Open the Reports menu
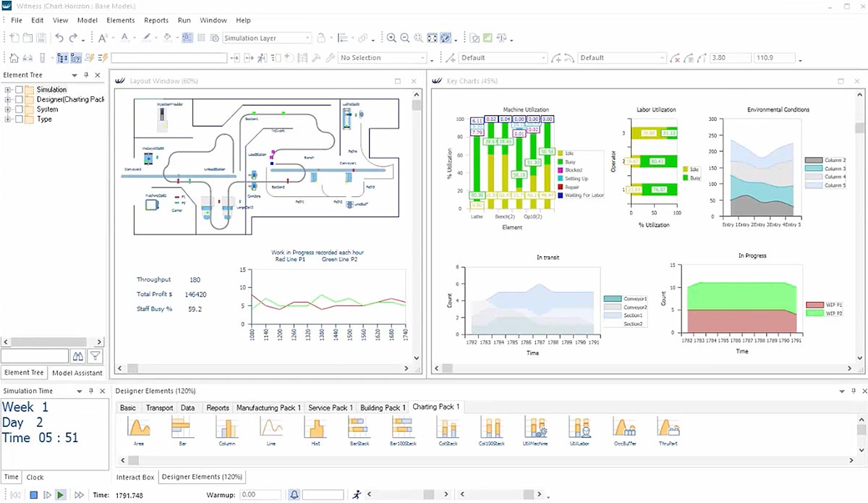 (x=156, y=20)
